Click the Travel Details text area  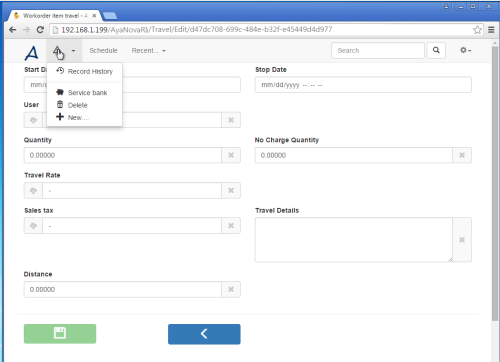(x=354, y=240)
